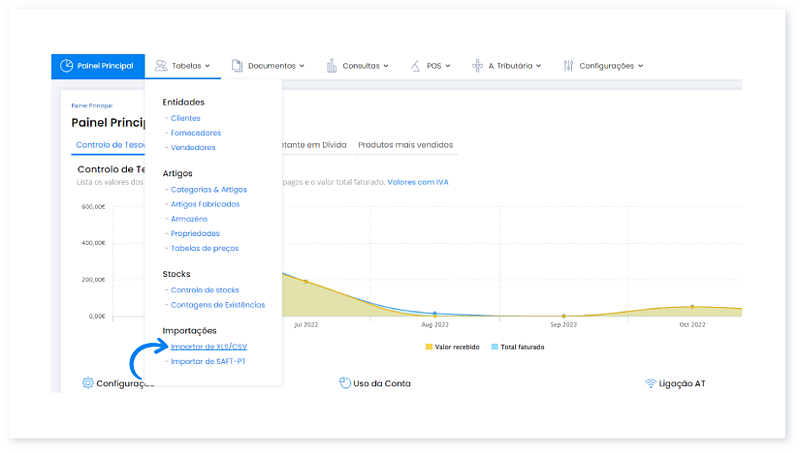Toggle Valor recebido yellow legend swatch
The height and width of the screenshot is (453, 800).
click(x=429, y=347)
